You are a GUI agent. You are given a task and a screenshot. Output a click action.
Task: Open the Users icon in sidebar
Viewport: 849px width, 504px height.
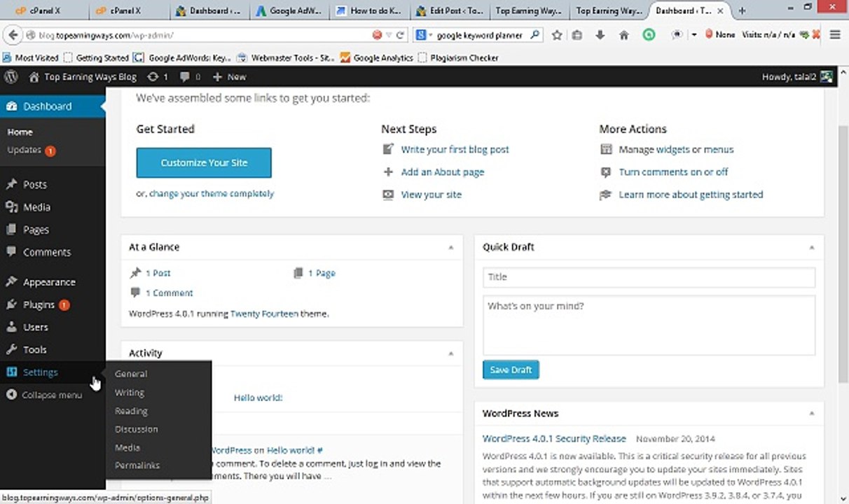click(11, 327)
